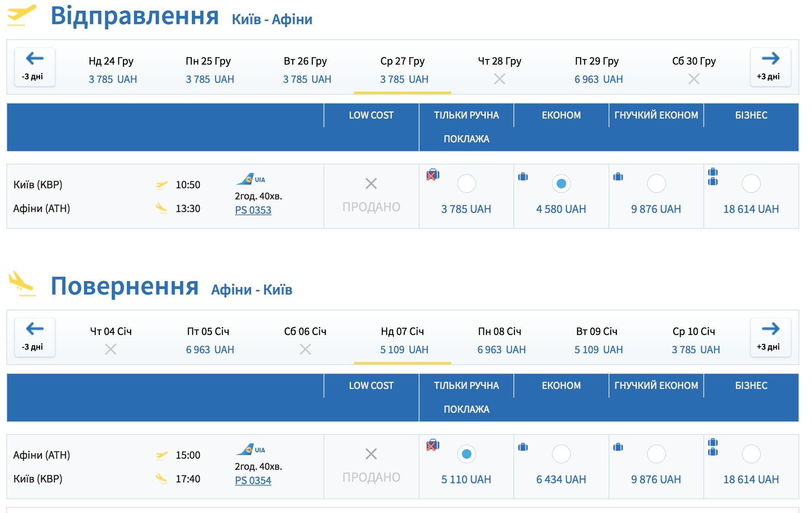Select return date Пн 08 Січ
812x513 pixels.
pos(501,340)
